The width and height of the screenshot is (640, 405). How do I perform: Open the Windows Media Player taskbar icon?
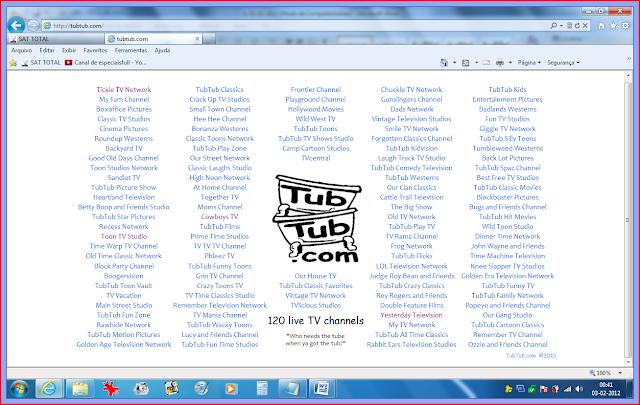pos(231,389)
